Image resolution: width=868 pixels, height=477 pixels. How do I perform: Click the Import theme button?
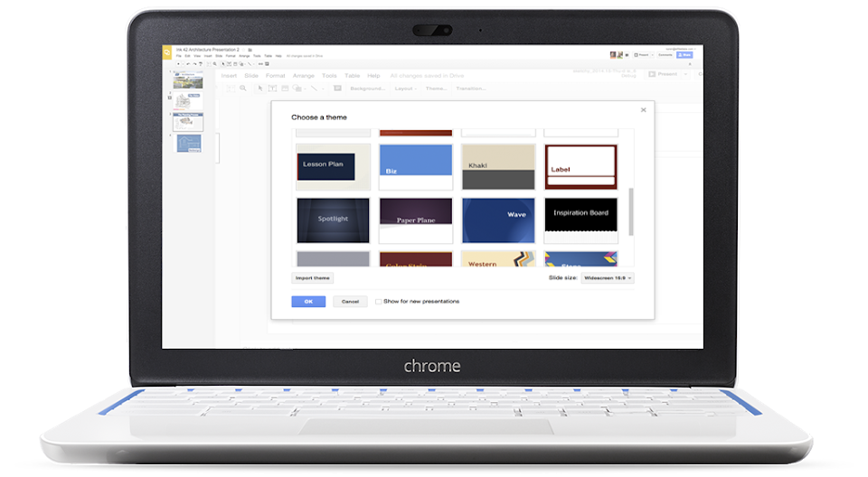tap(312, 277)
